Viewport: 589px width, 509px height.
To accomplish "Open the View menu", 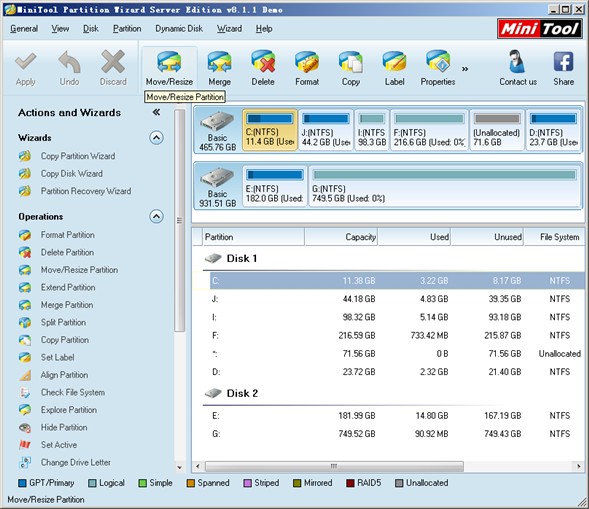I will [x=60, y=29].
